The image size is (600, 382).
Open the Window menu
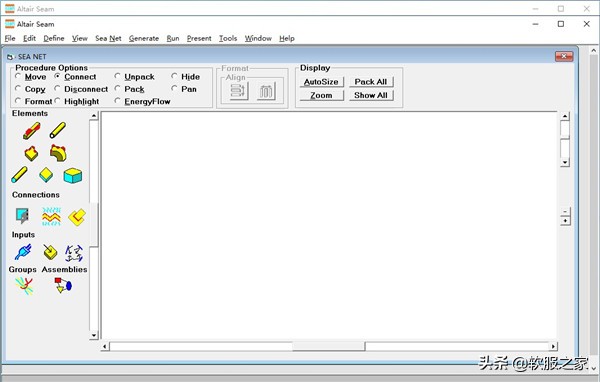[258, 38]
